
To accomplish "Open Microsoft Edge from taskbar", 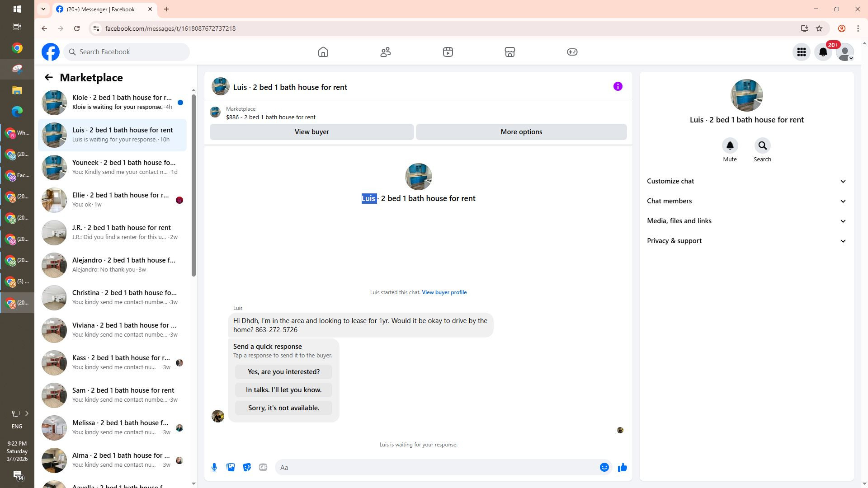I will click(x=17, y=112).
